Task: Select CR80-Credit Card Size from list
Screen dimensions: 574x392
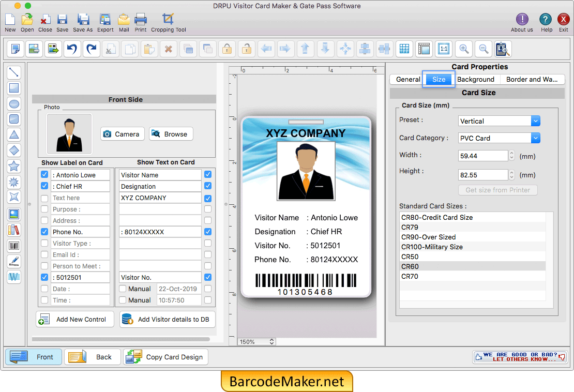Action: pyautogui.click(x=473, y=217)
